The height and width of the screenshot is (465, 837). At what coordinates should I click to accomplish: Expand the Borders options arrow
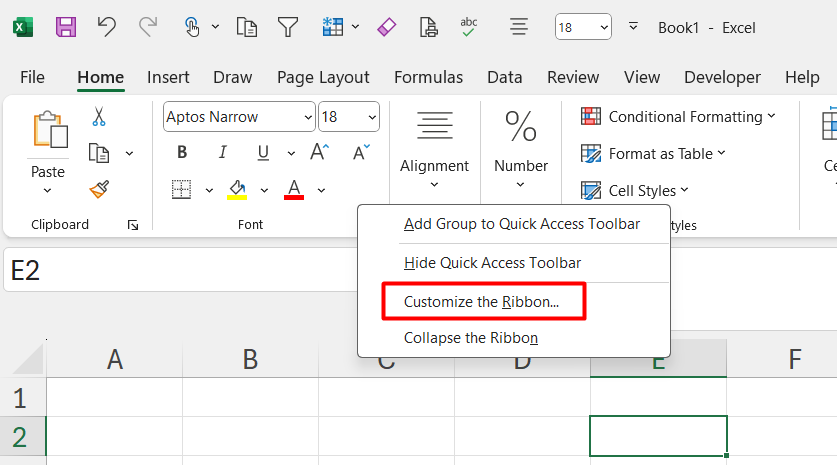coord(209,190)
